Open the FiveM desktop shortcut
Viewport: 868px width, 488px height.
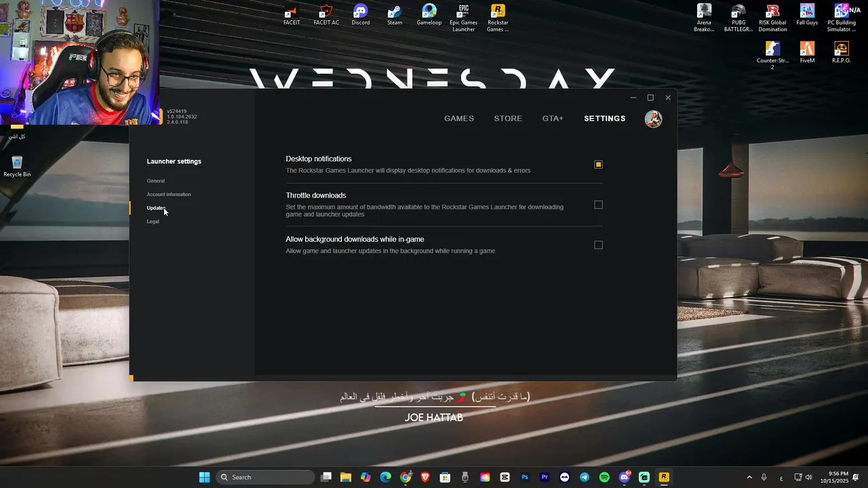807,53
